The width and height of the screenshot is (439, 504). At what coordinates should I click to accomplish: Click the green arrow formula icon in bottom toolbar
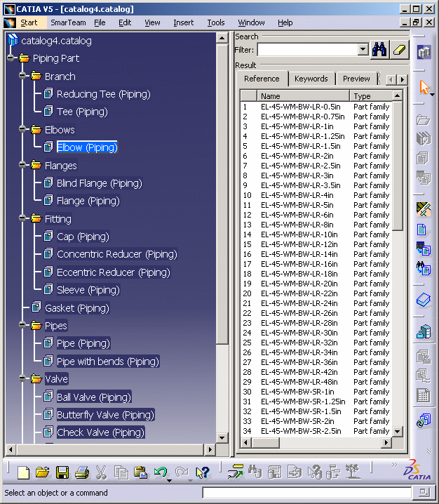click(x=236, y=472)
